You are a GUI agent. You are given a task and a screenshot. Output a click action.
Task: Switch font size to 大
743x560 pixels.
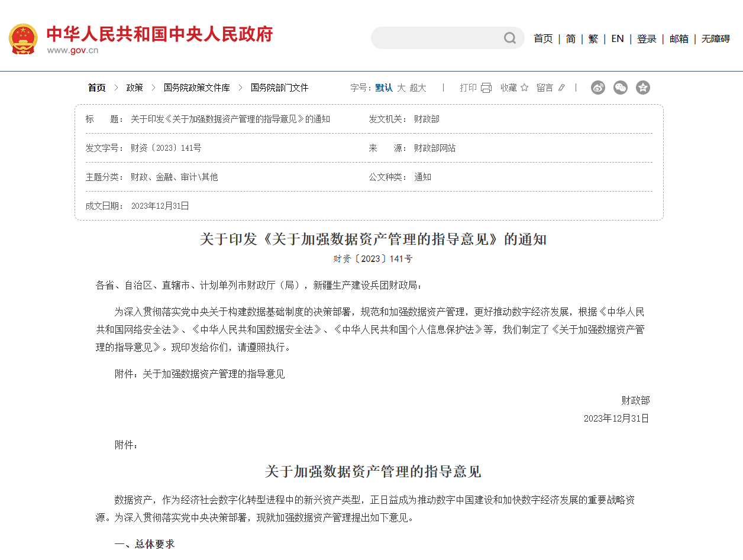coord(400,87)
